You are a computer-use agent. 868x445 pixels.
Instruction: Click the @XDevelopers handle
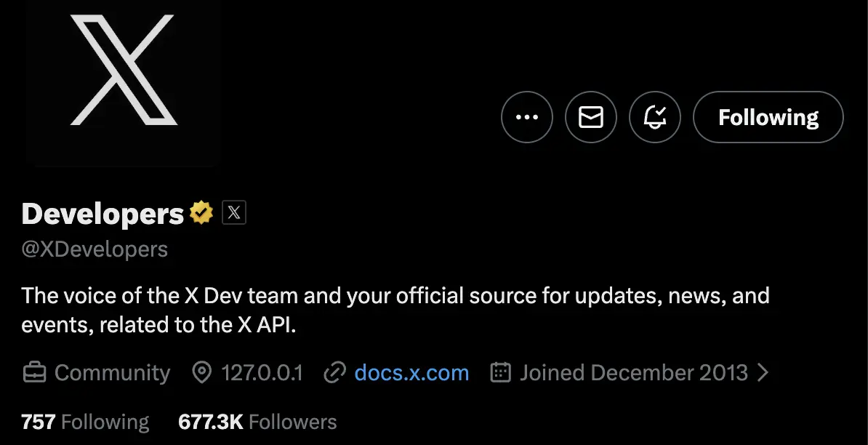pyautogui.click(x=95, y=249)
